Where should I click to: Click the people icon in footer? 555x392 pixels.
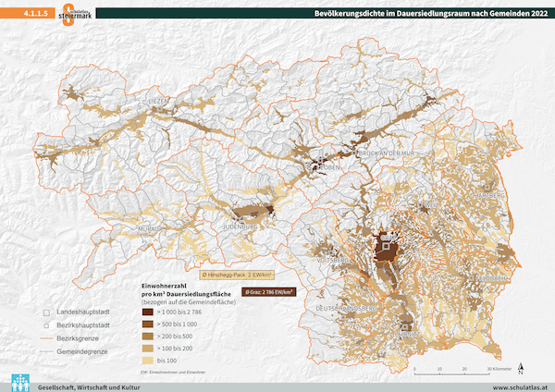20,383
